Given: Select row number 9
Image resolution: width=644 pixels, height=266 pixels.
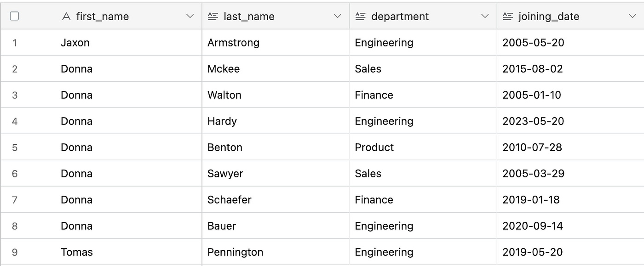Looking at the screenshot, I should [15, 252].
